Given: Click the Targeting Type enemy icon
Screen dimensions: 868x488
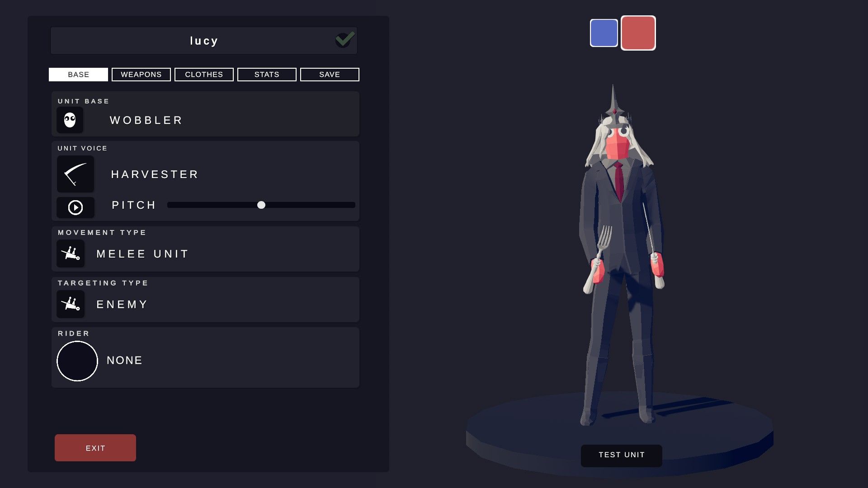Looking at the screenshot, I should pos(71,304).
